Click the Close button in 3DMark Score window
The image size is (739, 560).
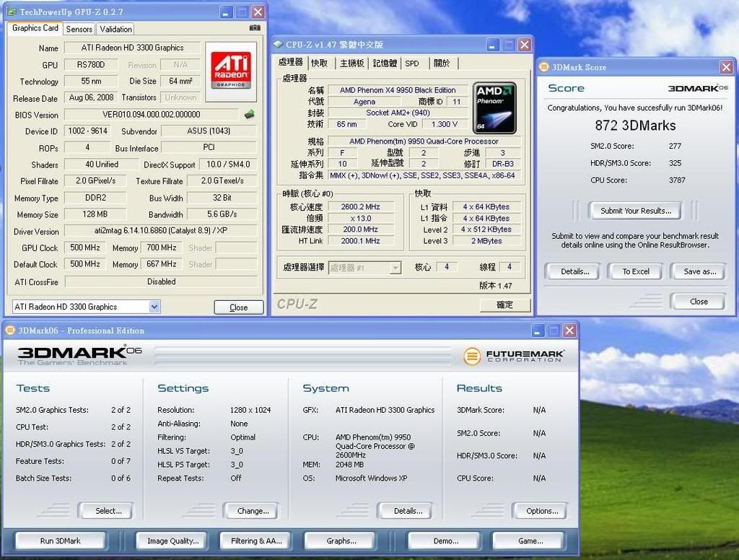(699, 302)
